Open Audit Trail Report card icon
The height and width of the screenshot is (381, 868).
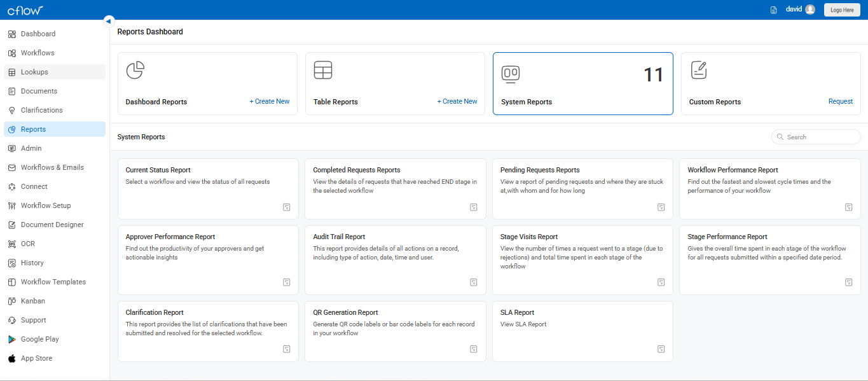(474, 282)
